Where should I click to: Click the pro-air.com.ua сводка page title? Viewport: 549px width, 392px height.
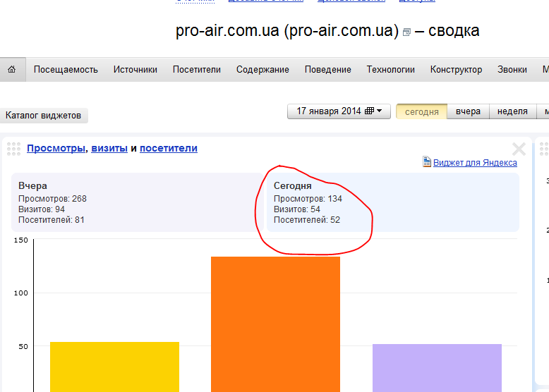pyautogui.click(x=327, y=31)
